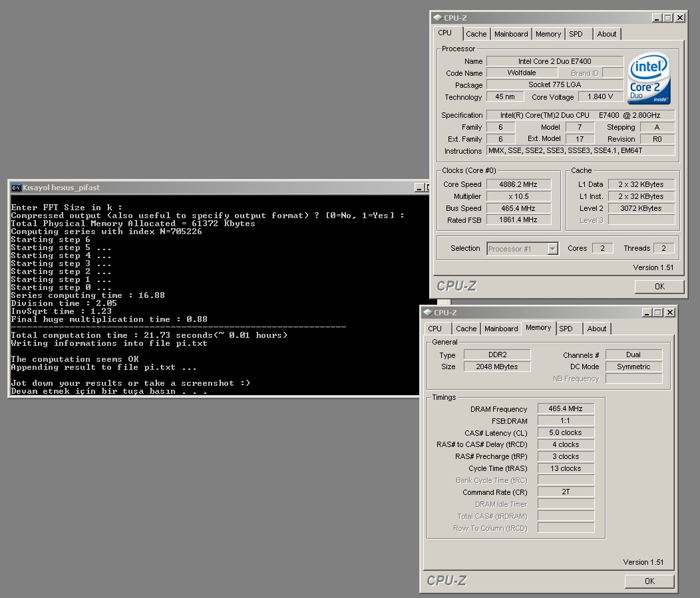The image size is (700, 598).
Task: Click the Instructions field listing MMX, SSE
Action: pos(580,150)
